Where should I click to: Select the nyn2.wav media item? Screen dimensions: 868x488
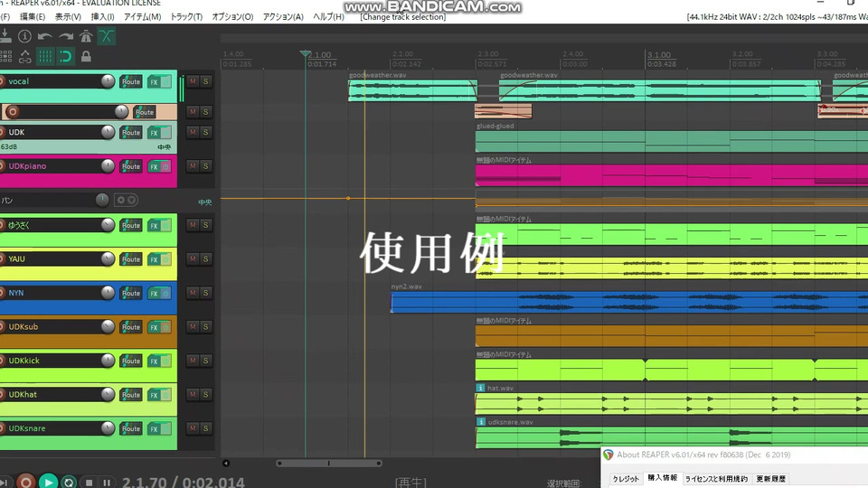point(629,303)
